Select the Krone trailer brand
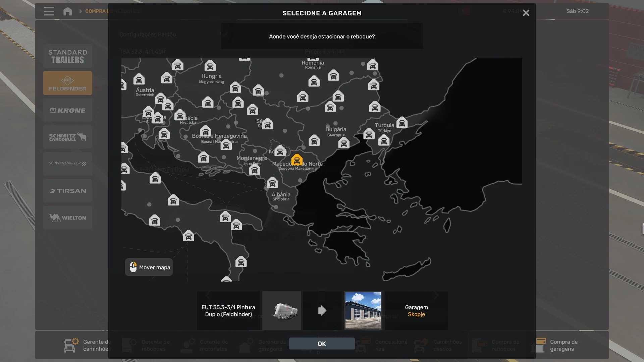The height and width of the screenshot is (362, 644). tap(67, 110)
